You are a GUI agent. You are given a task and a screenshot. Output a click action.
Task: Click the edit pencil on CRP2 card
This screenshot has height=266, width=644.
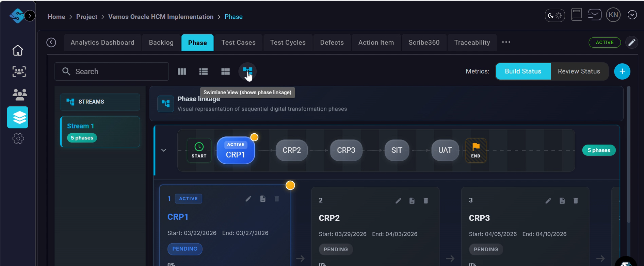(398, 201)
